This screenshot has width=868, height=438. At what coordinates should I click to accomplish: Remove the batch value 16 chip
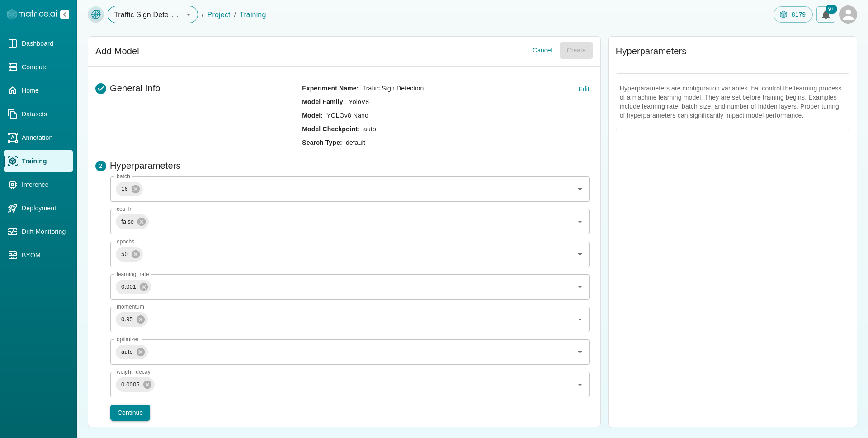click(x=136, y=189)
